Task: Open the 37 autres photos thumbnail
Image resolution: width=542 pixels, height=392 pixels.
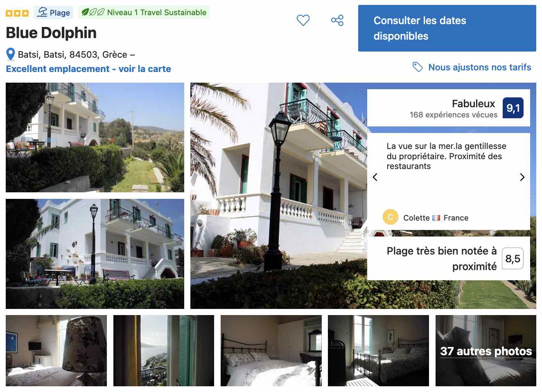Action: click(x=486, y=351)
